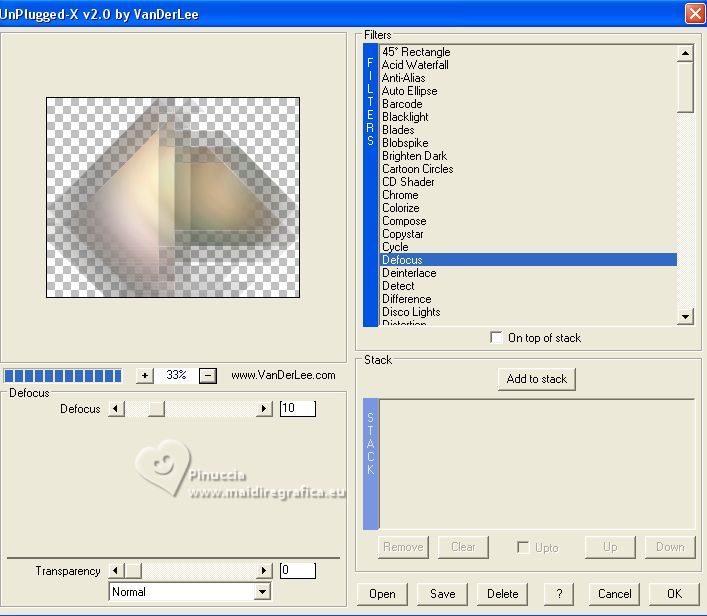
Task: Click the zoom in plus button
Action: (145, 375)
